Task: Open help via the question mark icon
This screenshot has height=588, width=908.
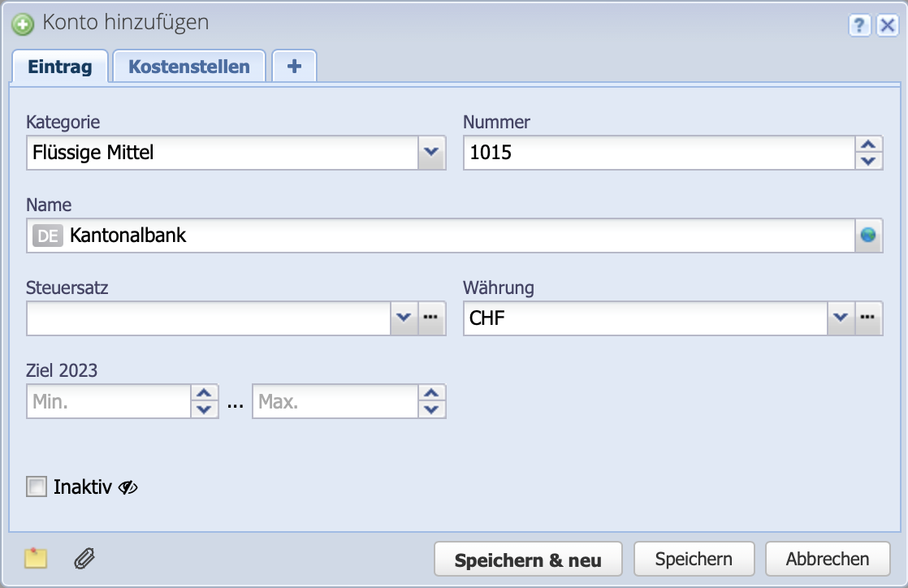Action: pos(860,25)
